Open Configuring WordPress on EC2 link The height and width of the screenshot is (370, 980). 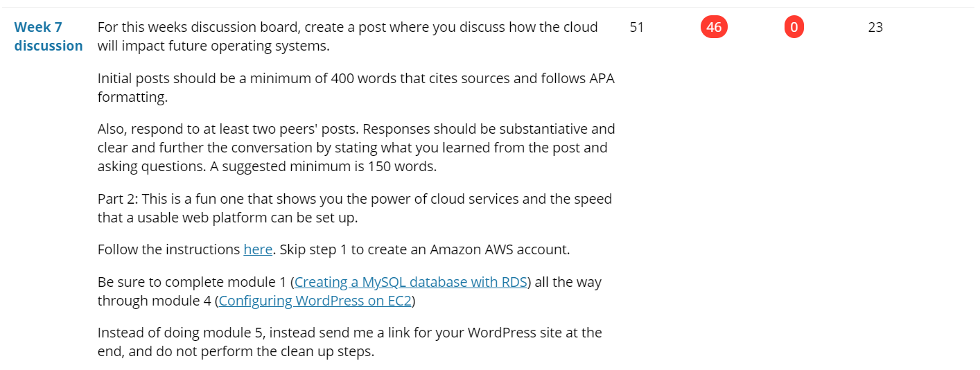(x=315, y=301)
